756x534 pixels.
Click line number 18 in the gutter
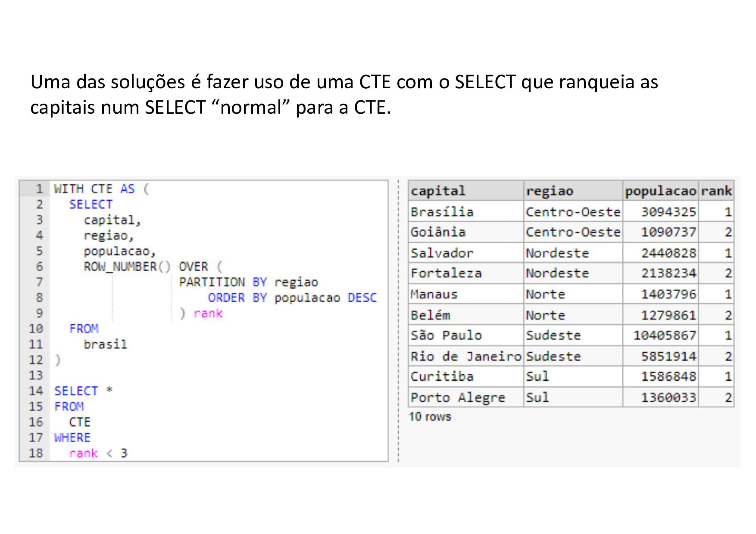tap(36, 453)
